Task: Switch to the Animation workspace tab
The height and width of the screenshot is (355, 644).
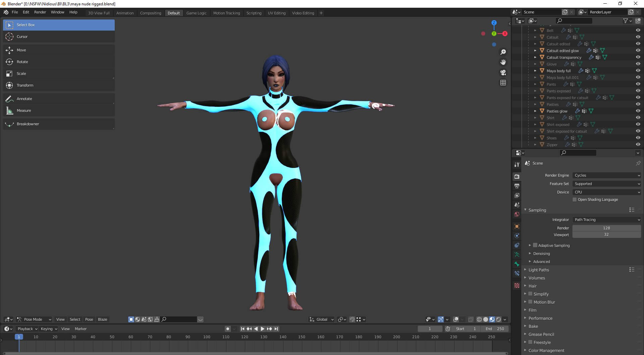Action: point(125,13)
